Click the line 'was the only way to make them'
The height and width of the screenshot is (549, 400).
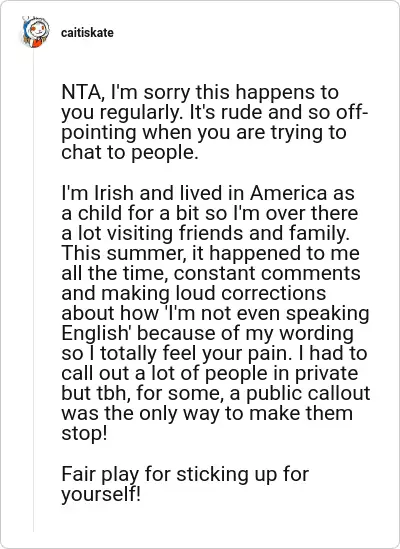pyautogui.click(x=207, y=414)
